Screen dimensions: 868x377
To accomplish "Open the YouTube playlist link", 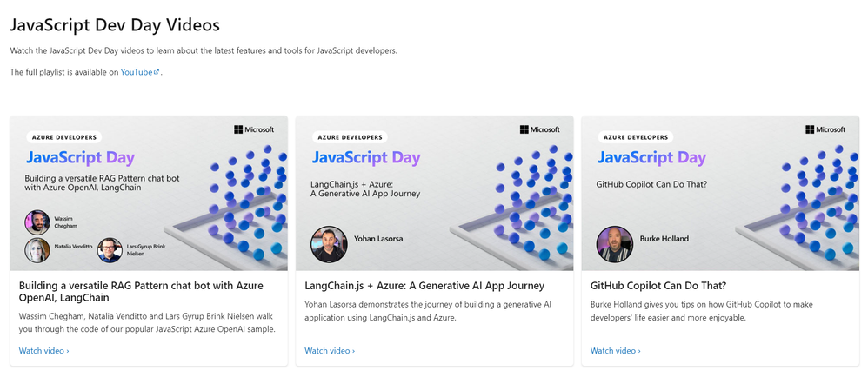I will pos(137,72).
